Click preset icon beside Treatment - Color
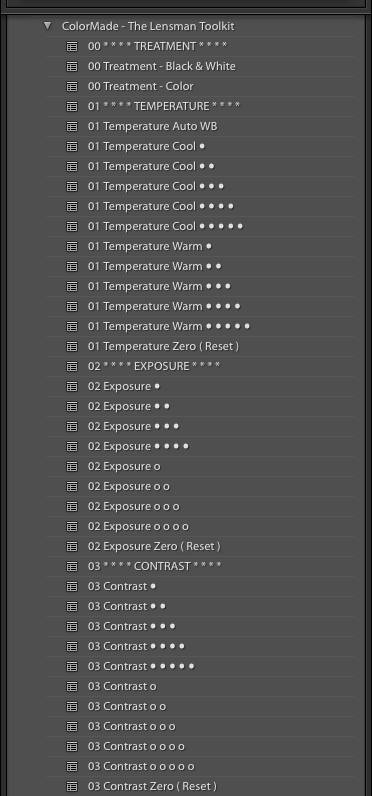 click(x=72, y=86)
